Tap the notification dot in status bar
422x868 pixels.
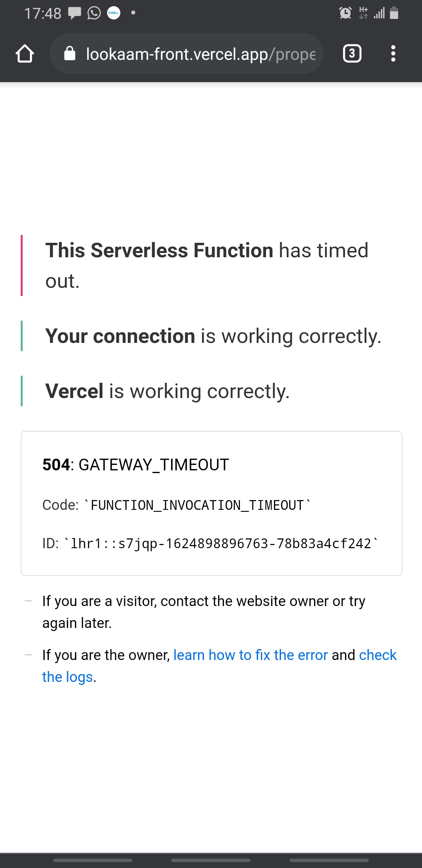(132, 13)
